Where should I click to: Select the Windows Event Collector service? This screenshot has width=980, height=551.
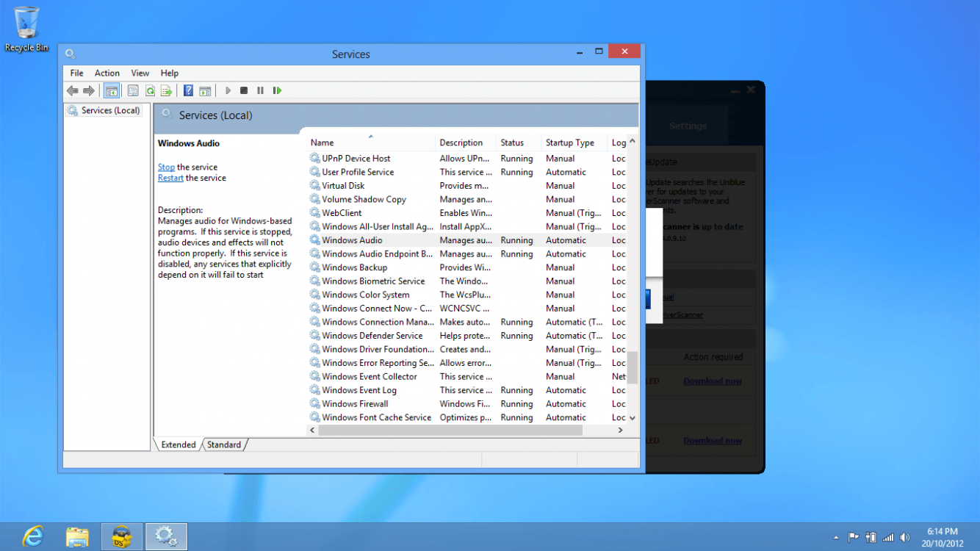(x=467, y=376)
